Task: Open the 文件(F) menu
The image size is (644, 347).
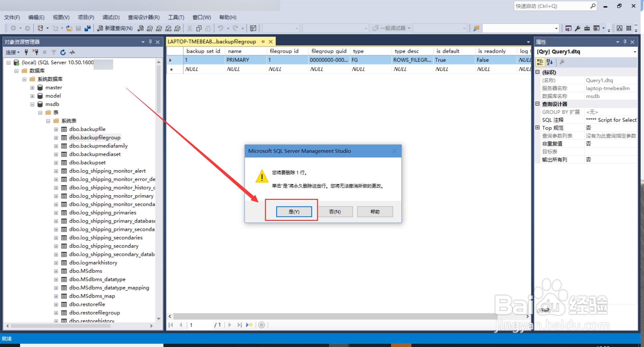Action: tap(12, 17)
